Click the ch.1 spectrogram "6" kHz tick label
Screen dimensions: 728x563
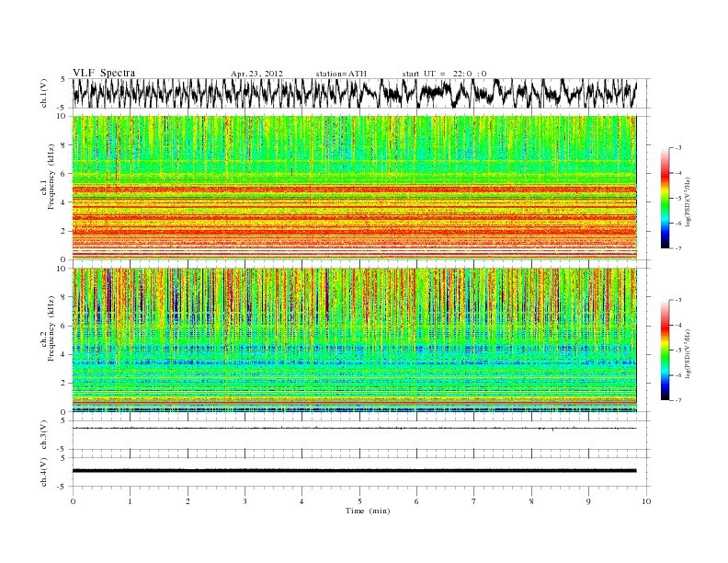[64, 173]
